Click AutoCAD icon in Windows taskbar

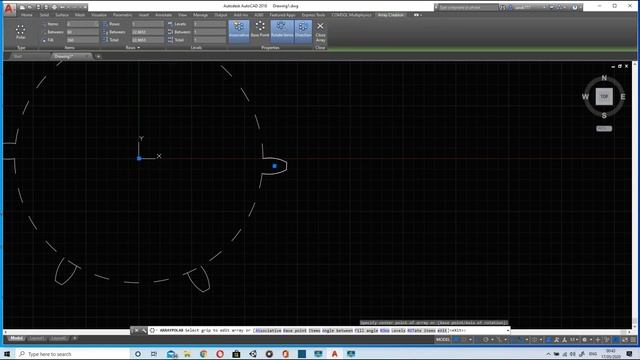(x=334, y=354)
